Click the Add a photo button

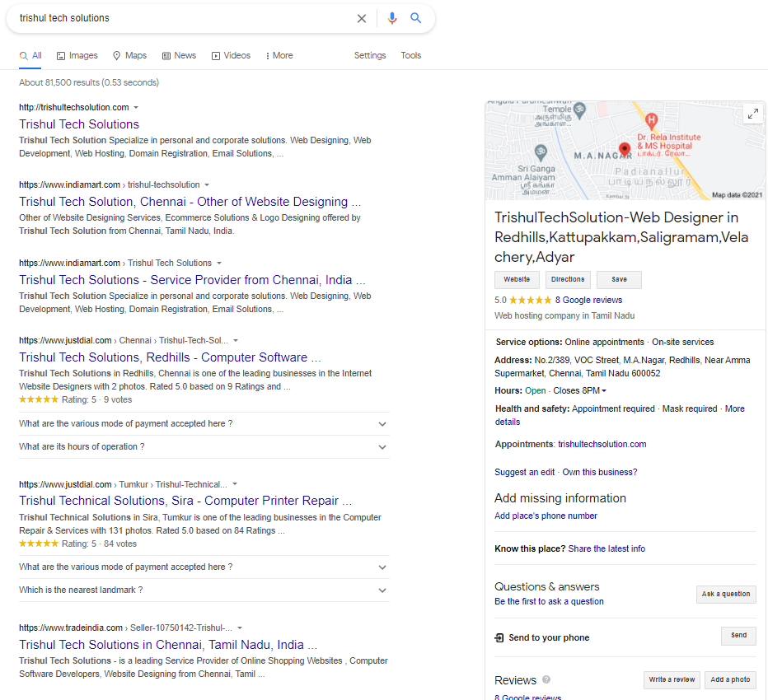730,680
